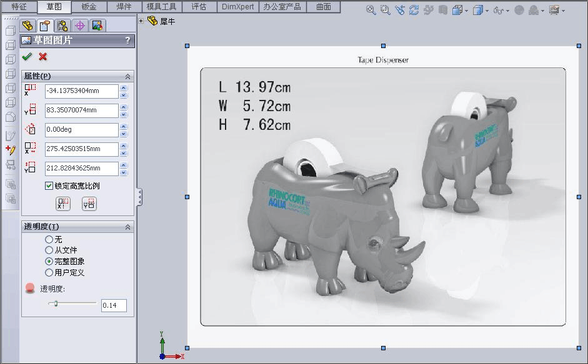Switch to the ConfigurationManager tab icon
Viewport: 588px width, 364px height.
[63, 26]
